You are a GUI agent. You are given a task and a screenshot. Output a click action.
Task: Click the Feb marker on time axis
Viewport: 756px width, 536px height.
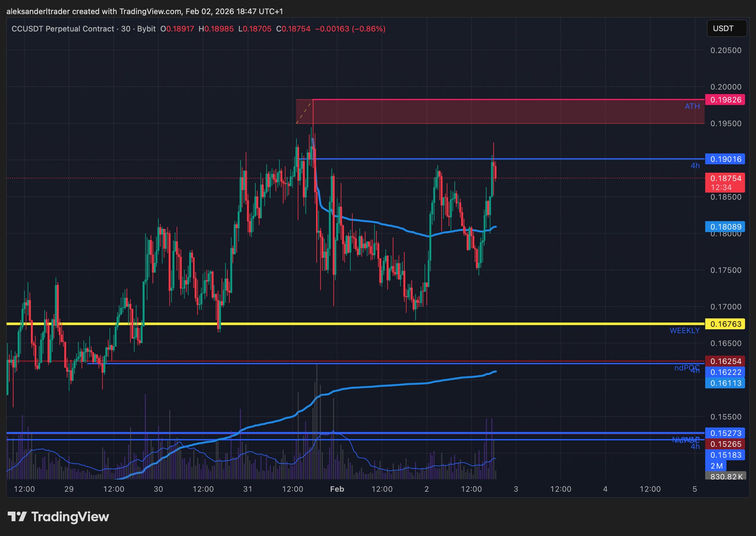(x=337, y=489)
